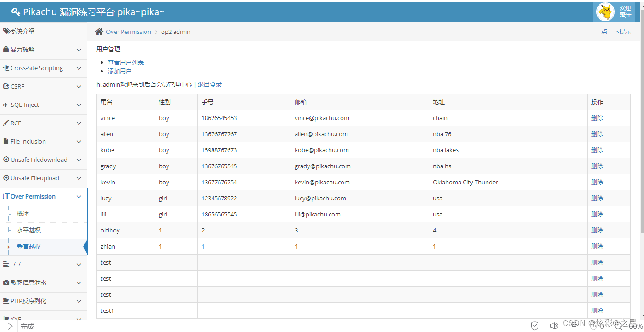Delete the allen user row
The width and height of the screenshot is (644, 332).
[x=597, y=134]
